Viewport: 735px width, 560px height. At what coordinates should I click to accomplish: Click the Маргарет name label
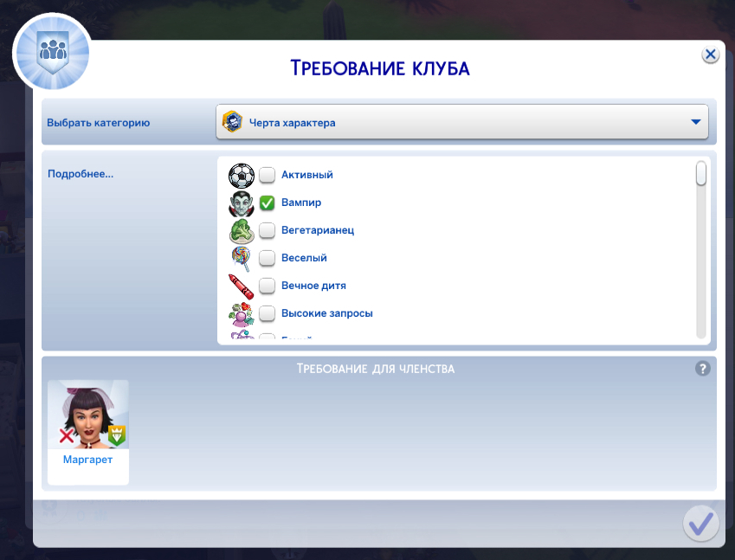tap(87, 460)
